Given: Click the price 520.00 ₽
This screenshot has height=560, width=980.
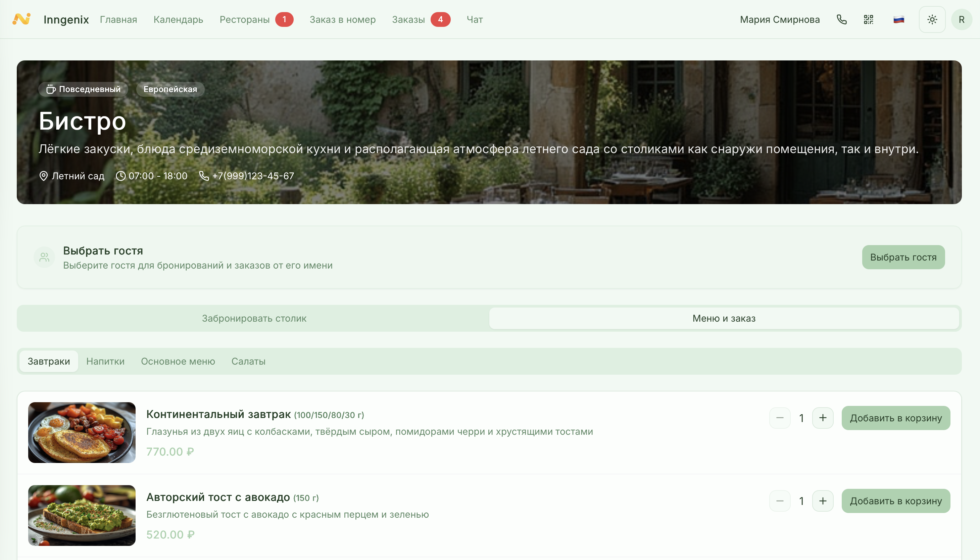Looking at the screenshot, I should point(170,534).
